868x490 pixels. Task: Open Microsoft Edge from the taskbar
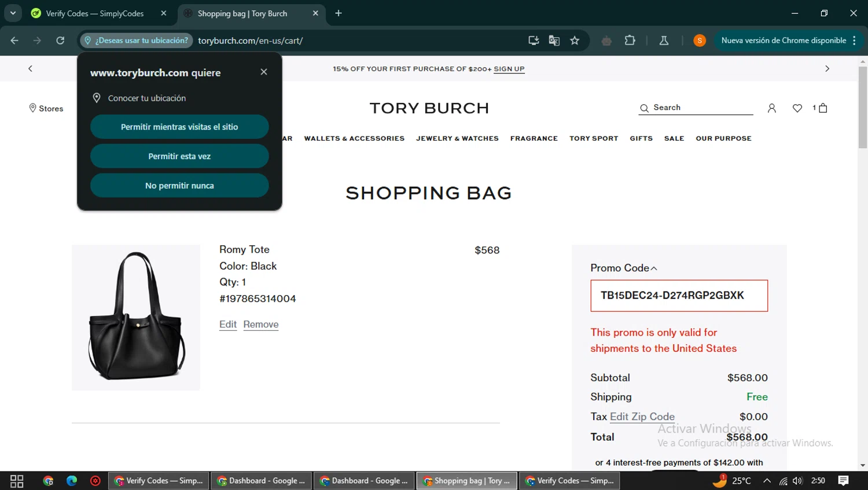(72, 481)
